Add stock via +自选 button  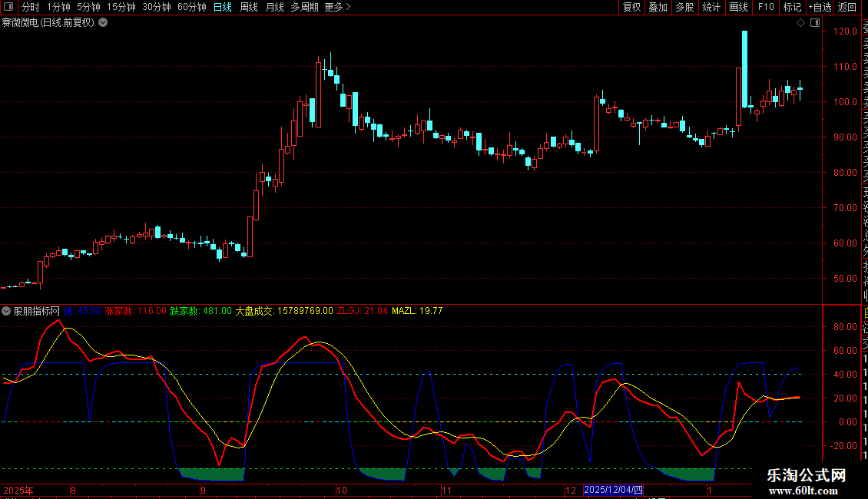pos(818,7)
